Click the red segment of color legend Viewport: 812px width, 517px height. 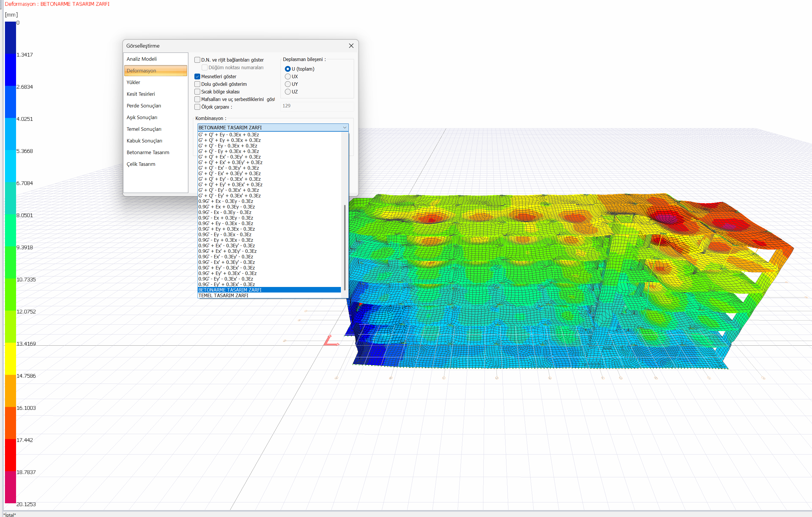coord(11,455)
